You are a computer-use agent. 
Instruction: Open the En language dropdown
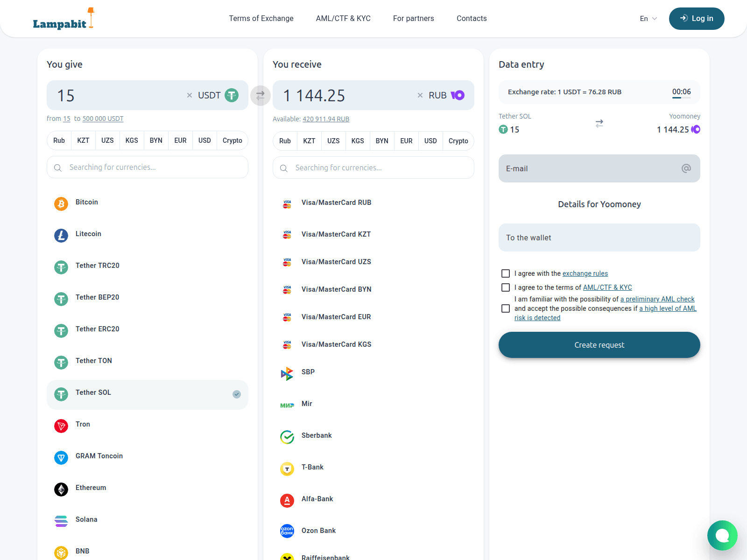[648, 19]
